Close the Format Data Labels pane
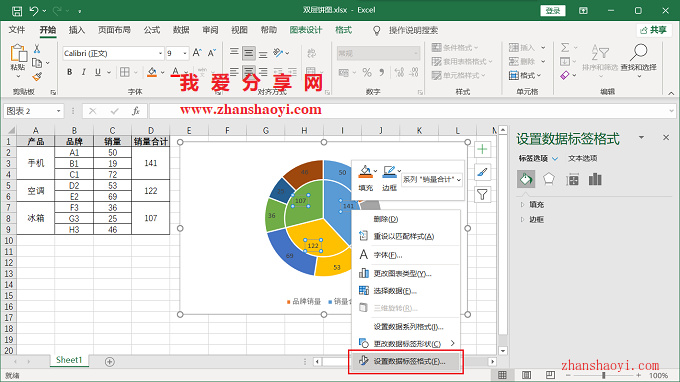This screenshot has width=680, height=382. tap(666, 137)
